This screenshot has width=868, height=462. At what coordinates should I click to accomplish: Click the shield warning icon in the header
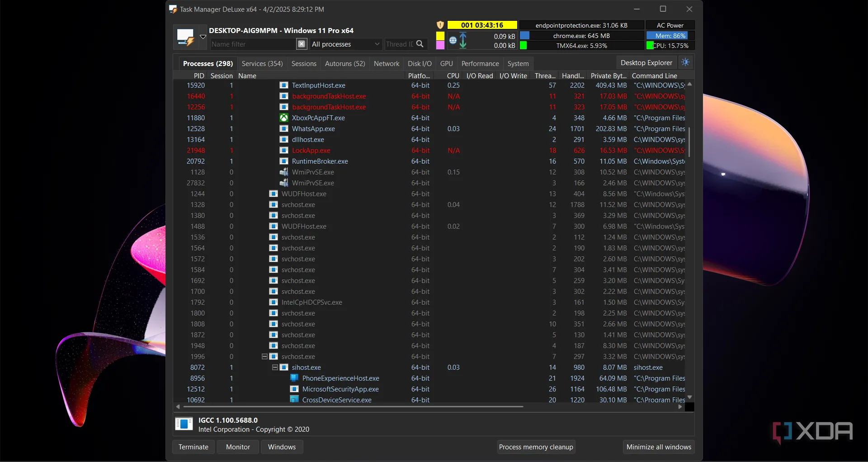point(440,25)
